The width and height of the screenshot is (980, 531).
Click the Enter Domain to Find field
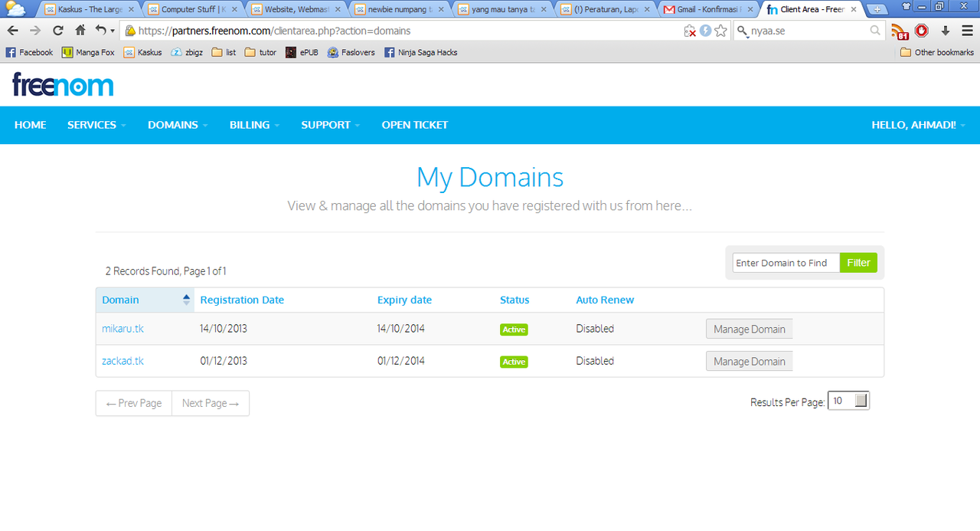click(x=786, y=263)
